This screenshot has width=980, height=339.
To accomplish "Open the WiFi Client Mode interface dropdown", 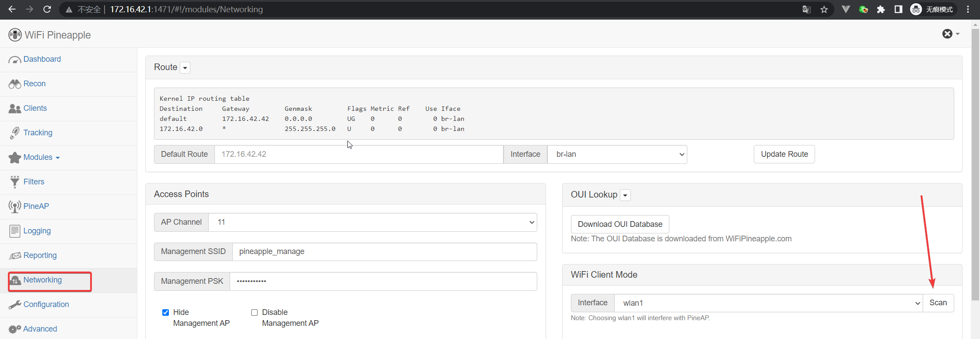I will (769, 303).
